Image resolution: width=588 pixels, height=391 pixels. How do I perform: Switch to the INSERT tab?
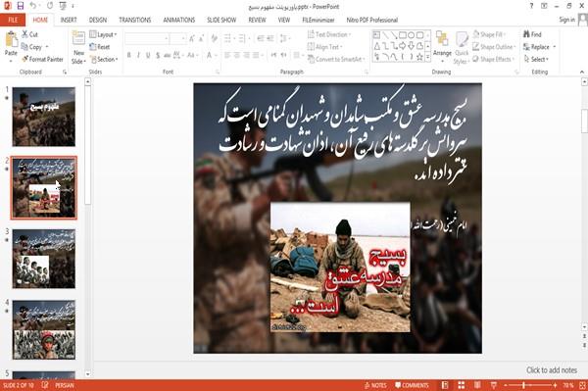click(69, 20)
